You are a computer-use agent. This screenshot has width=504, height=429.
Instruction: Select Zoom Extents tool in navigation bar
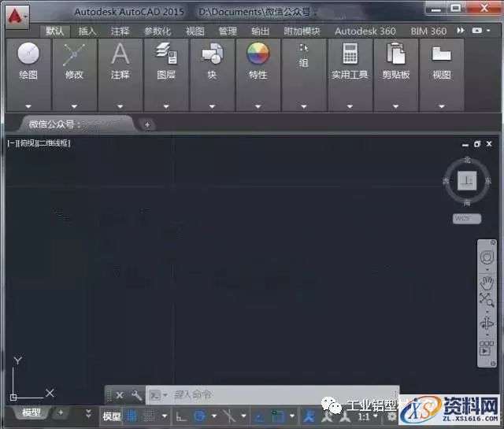pos(487,299)
